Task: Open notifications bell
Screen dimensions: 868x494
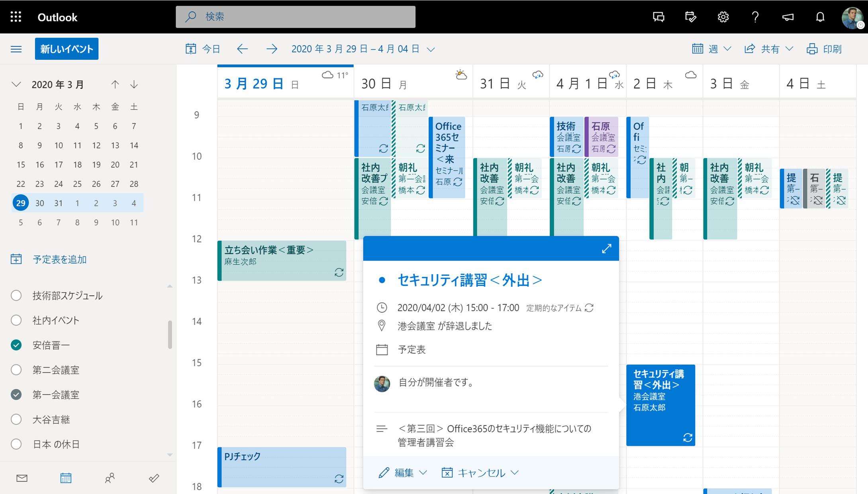Action: click(820, 17)
